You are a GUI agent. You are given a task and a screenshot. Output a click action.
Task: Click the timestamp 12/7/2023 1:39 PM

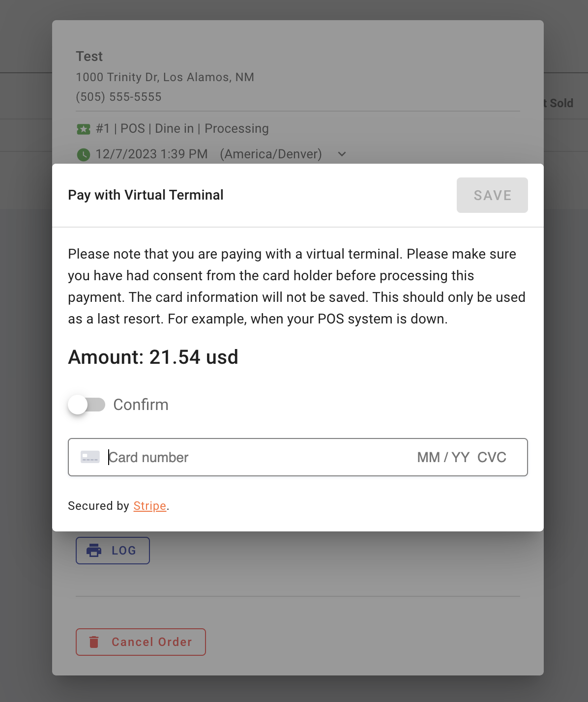click(151, 154)
